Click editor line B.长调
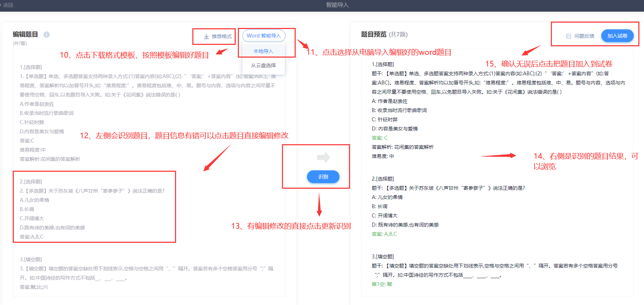 [27, 209]
